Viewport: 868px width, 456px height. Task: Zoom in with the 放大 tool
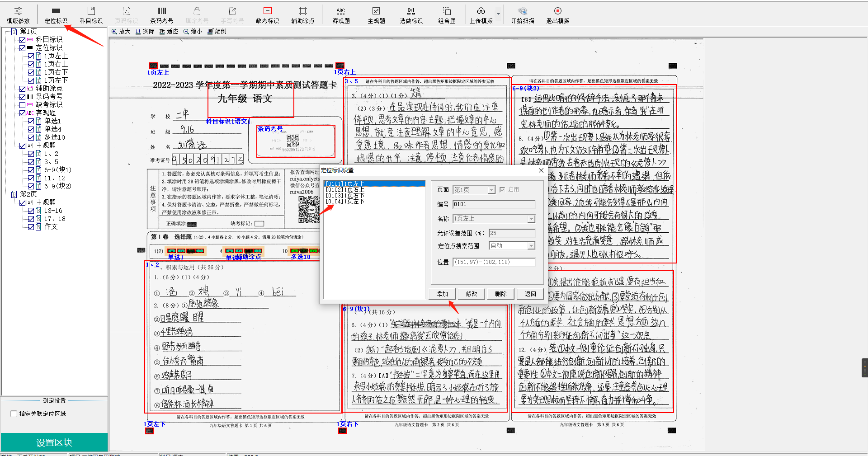click(x=121, y=31)
